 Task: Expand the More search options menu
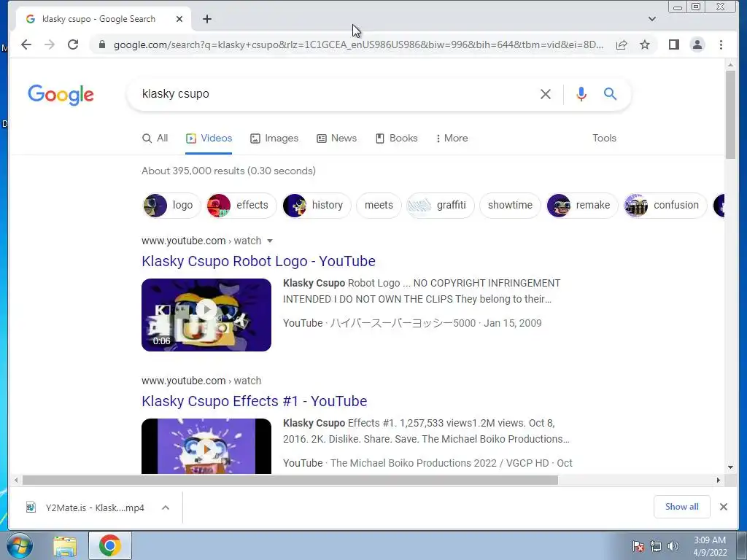point(452,138)
